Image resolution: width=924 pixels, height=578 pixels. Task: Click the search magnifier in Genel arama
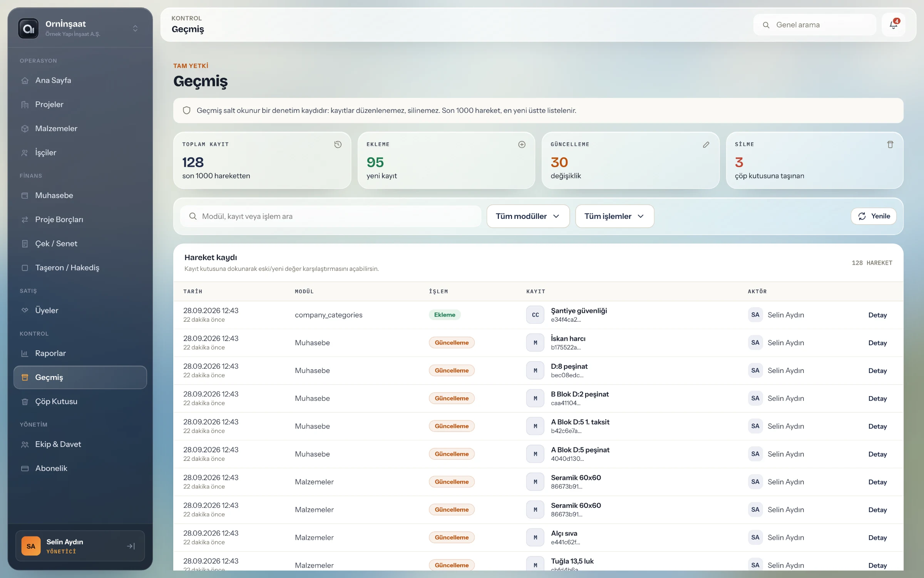[x=766, y=25]
